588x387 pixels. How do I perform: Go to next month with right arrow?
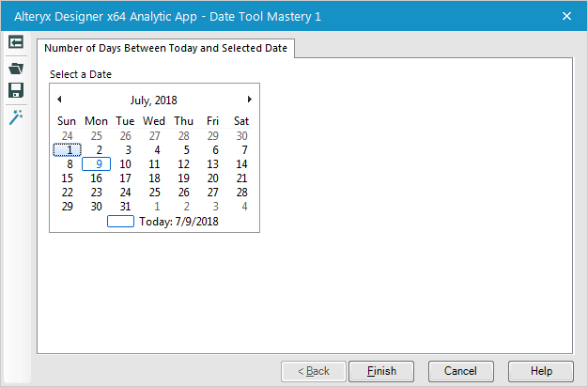tap(249, 99)
